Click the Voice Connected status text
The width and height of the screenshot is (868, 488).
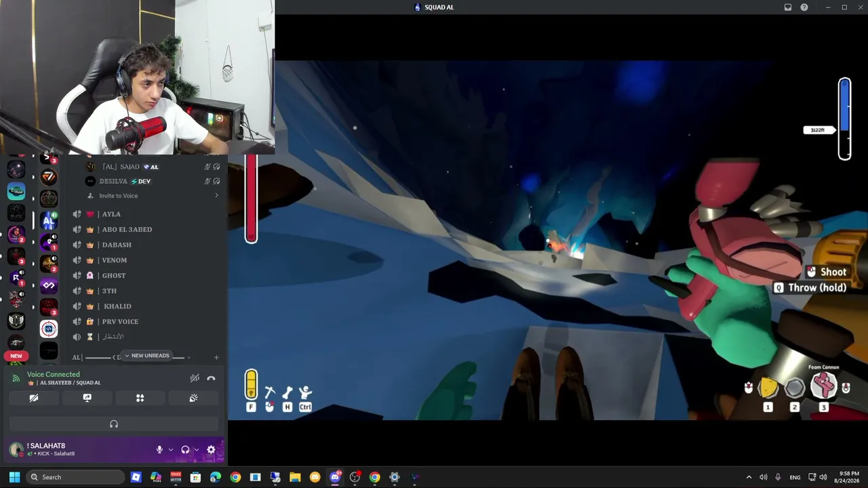coord(53,374)
